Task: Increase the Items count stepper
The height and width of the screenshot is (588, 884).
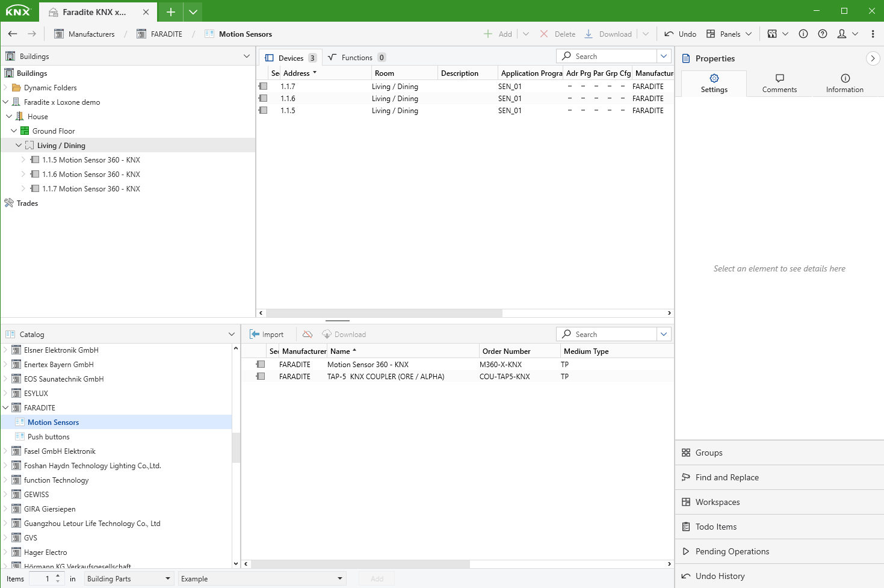Action: coord(58,575)
